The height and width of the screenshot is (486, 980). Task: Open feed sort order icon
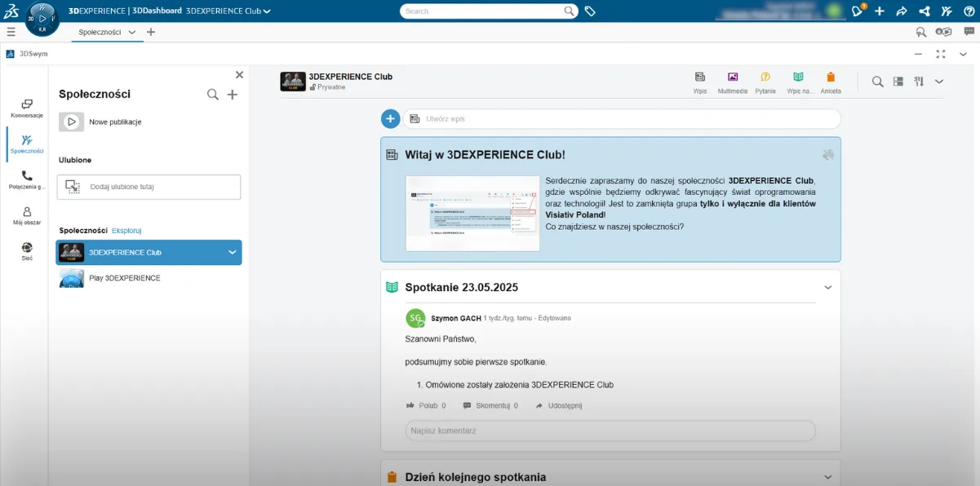click(x=919, y=82)
